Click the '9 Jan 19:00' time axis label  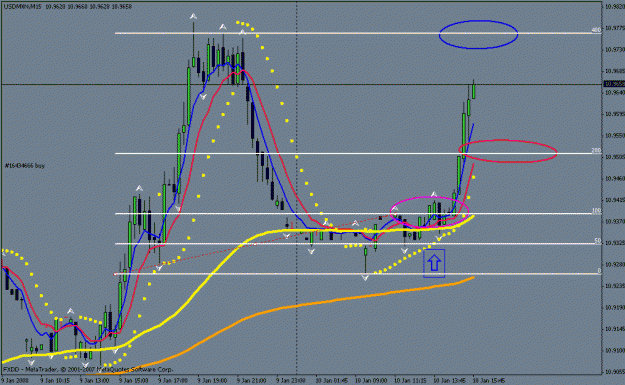click(212, 381)
